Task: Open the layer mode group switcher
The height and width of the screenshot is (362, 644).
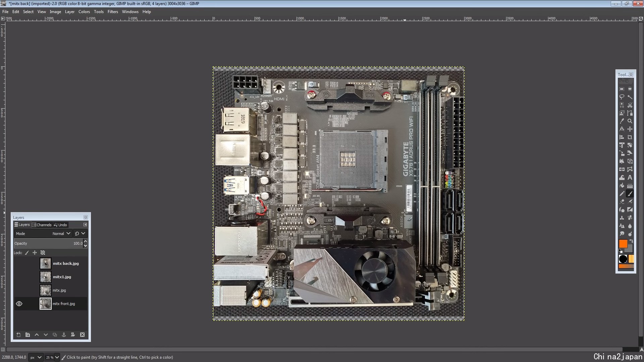Action: [x=80, y=234]
